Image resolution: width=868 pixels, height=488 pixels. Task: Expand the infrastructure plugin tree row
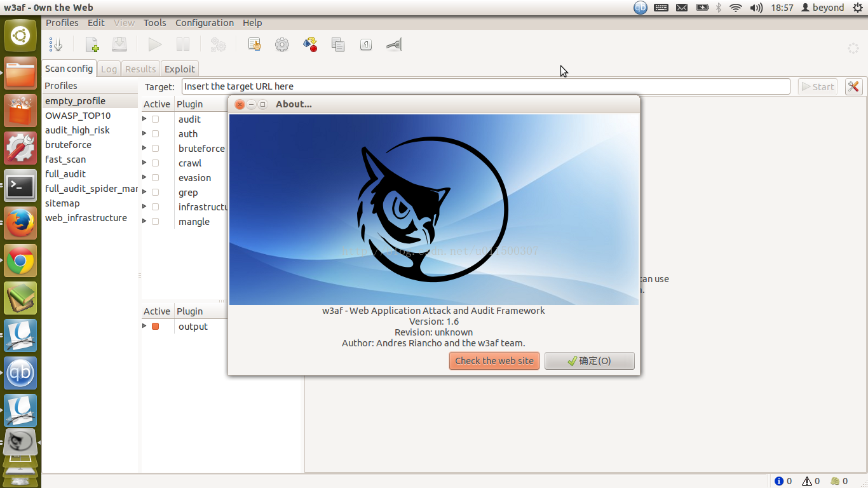coord(144,207)
